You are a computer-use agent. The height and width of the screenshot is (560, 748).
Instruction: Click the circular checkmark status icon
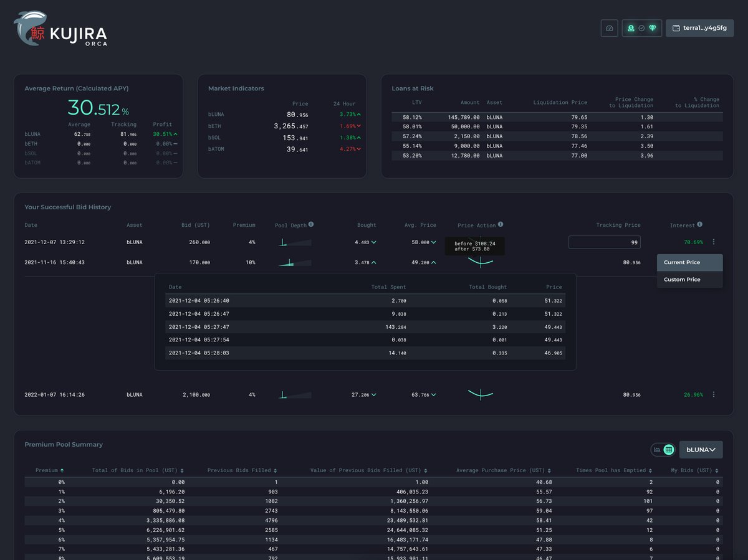(x=641, y=28)
